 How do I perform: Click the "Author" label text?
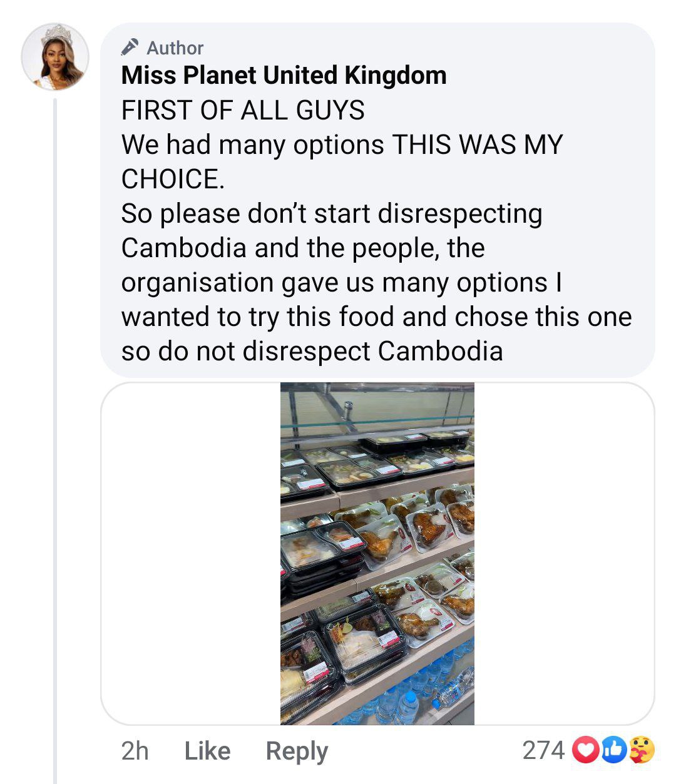(175, 48)
